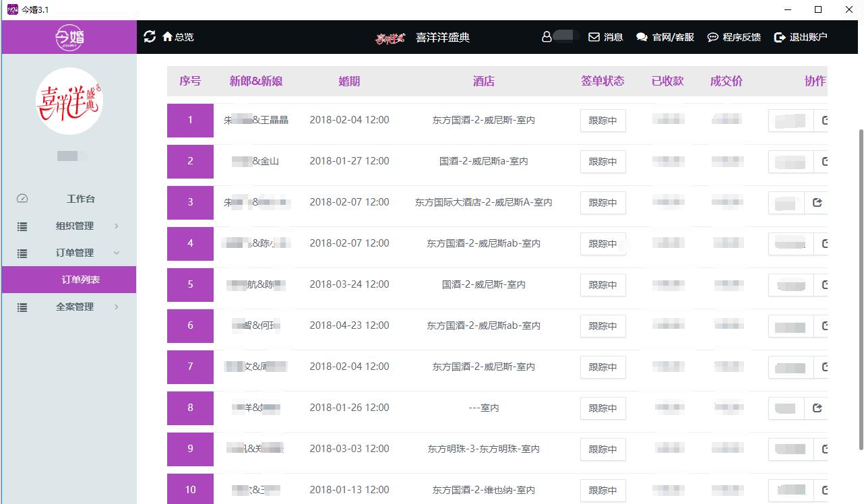Image resolution: width=864 pixels, height=504 pixels.
Task: Click 跟踪中 status button in row 4
Action: click(603, 244)
